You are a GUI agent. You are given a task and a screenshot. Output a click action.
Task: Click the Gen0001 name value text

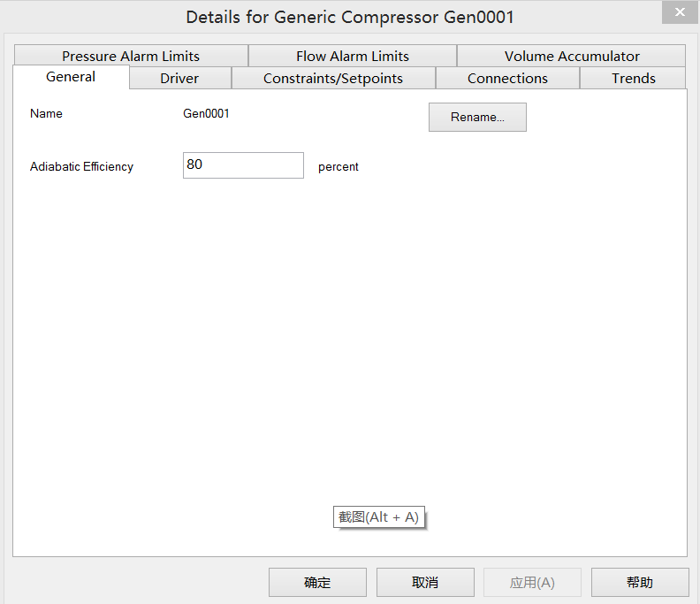point(206,113)
